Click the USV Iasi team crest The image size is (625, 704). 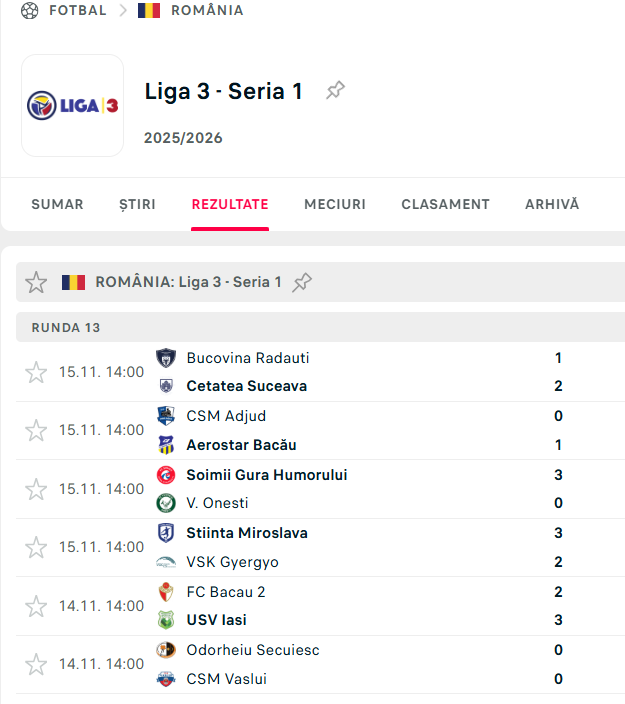coord(166,620)
